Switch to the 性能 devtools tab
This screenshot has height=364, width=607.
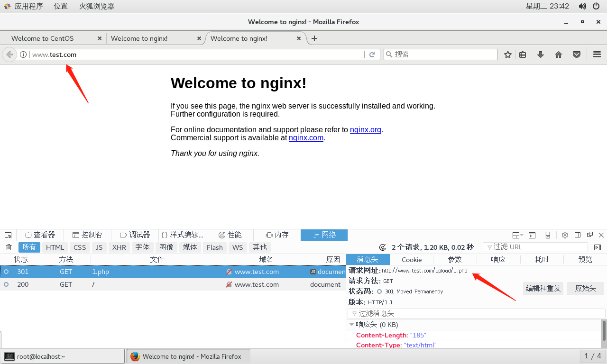(230, 235)
